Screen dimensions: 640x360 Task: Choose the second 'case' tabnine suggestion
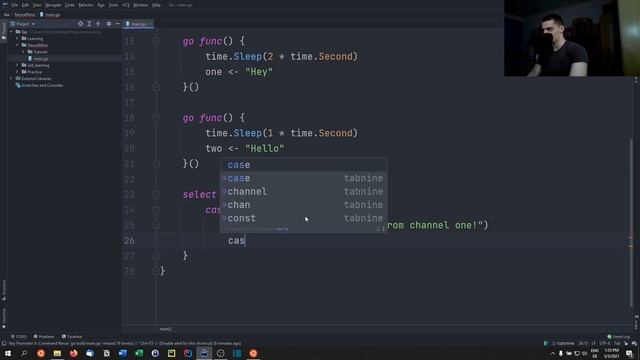coord(304,178)
